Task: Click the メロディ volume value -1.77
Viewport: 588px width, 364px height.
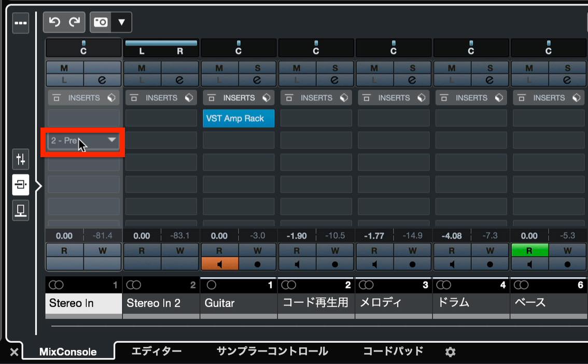Action: (x=374, y=236)
